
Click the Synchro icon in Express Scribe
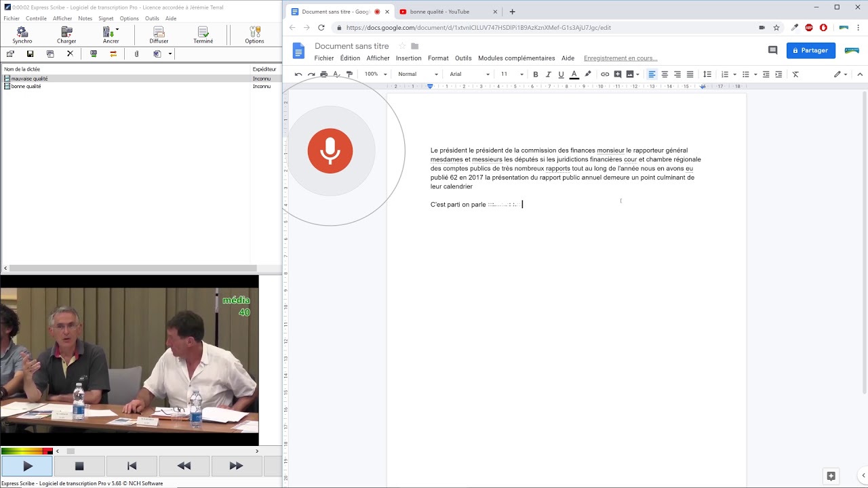click(22, 35)
